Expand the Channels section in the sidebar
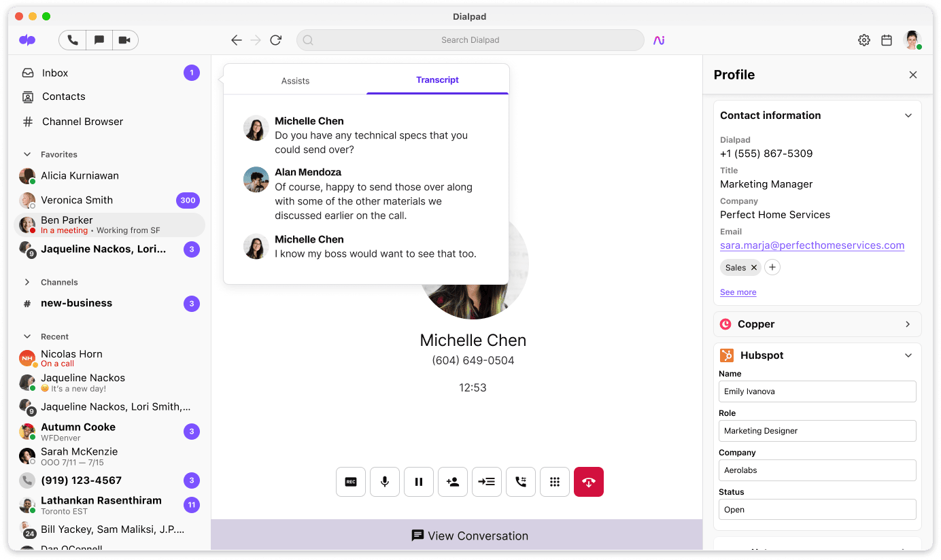Screen dimensions: 941x560 (x=27, y=281)
